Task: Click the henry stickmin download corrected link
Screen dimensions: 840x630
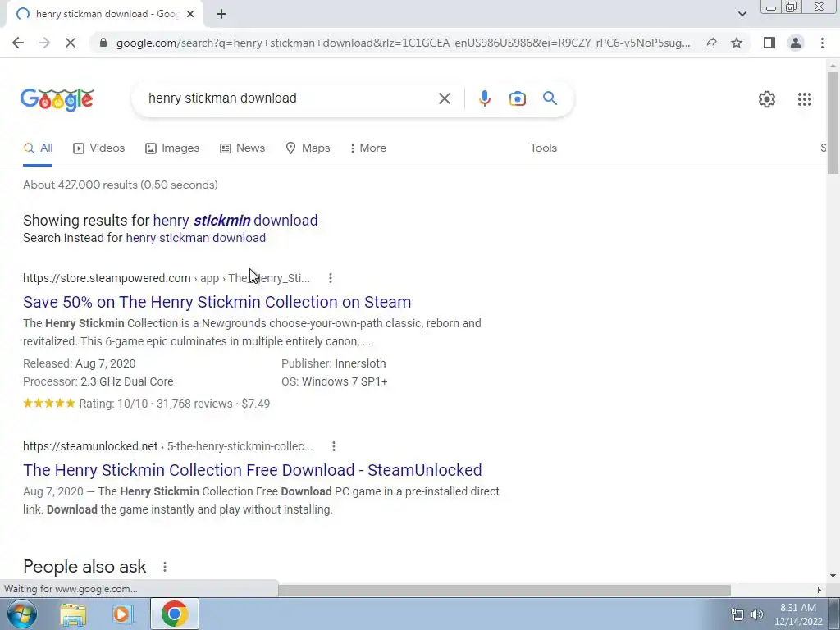Action: [x=235, y=220]
